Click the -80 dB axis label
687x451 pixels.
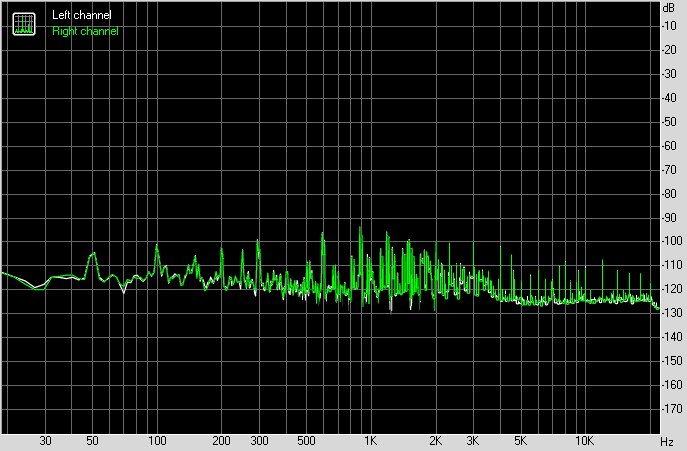669,193
